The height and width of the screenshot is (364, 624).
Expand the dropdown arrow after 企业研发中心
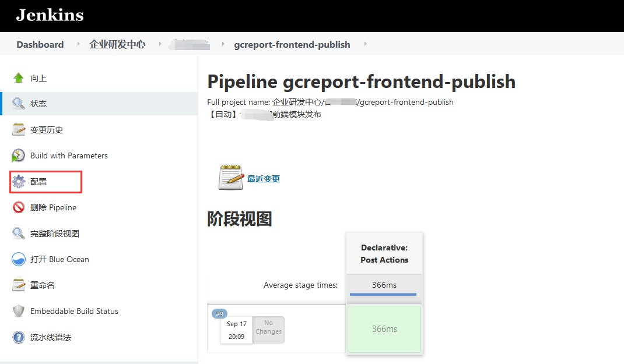click(160, 44)
